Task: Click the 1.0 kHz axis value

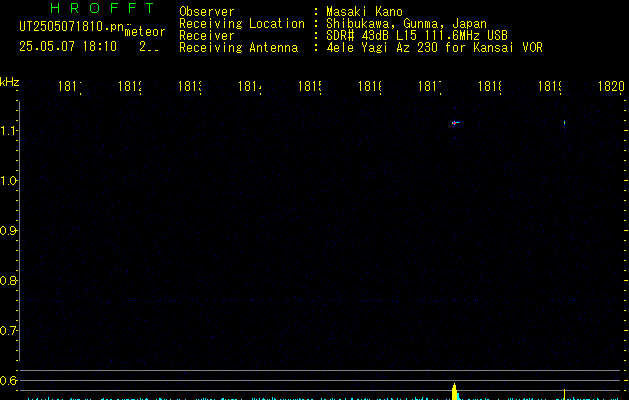Action: click(8, 181)
